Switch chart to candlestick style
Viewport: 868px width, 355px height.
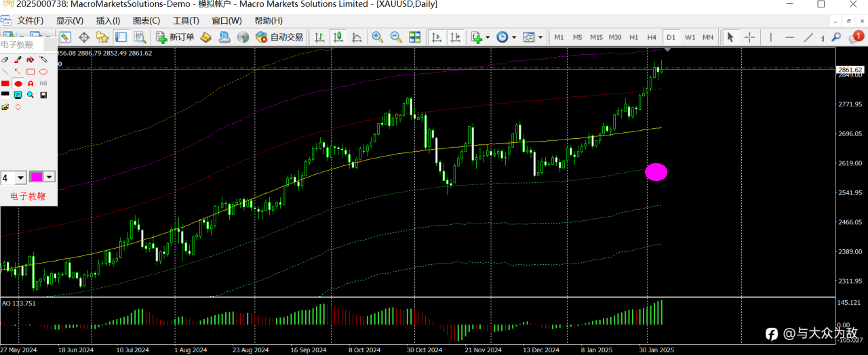338,37
